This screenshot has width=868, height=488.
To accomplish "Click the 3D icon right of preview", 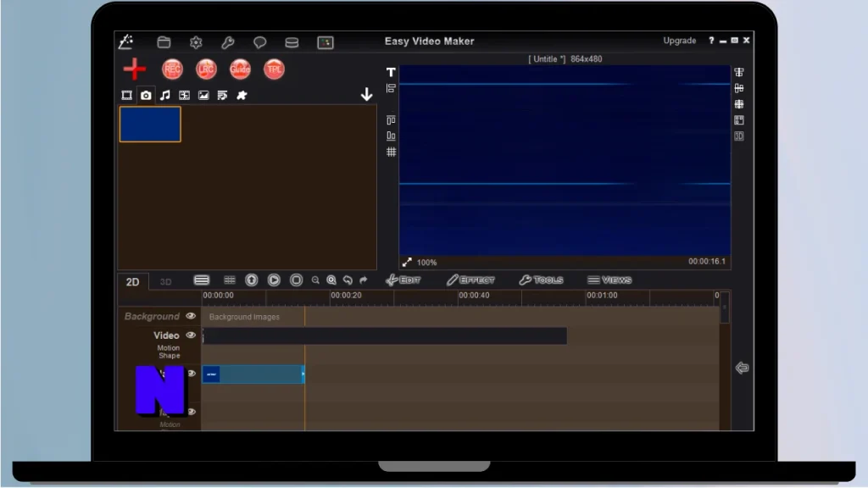I will [739, 136].
